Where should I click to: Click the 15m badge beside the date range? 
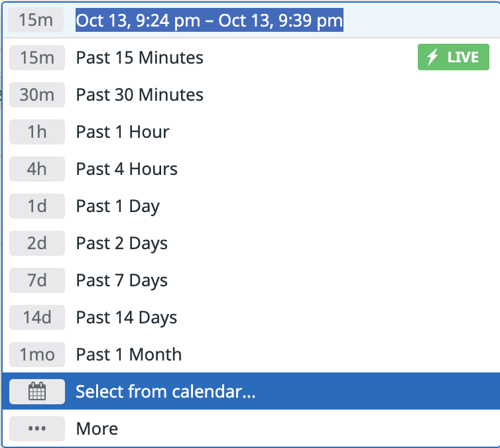point(36,20)
